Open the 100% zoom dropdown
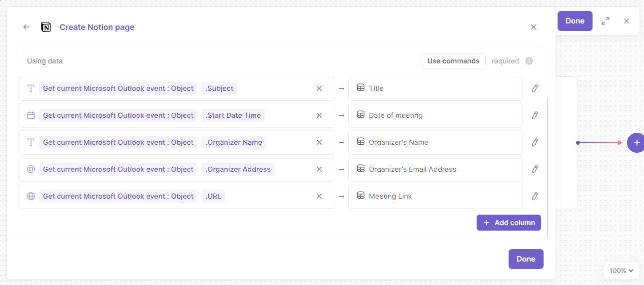644x285 pixels. (622, 271)
